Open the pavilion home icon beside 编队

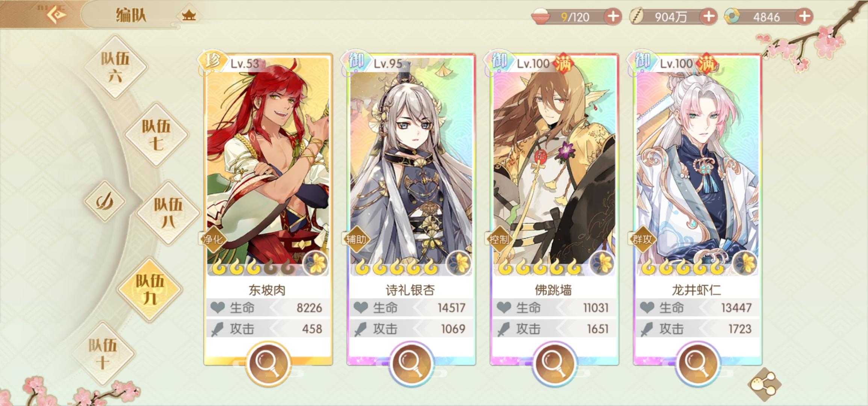189,16
